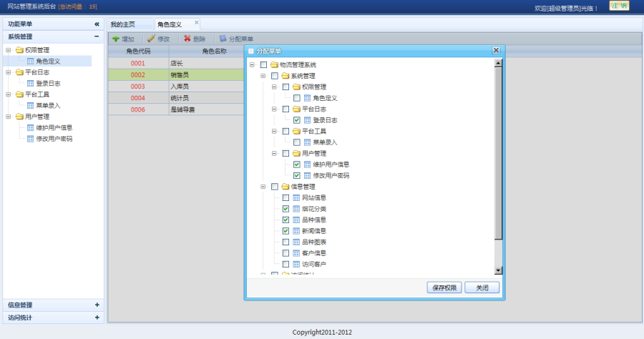Click the 保存权限 button
644x339 pixels.
[x=444, y=288]
